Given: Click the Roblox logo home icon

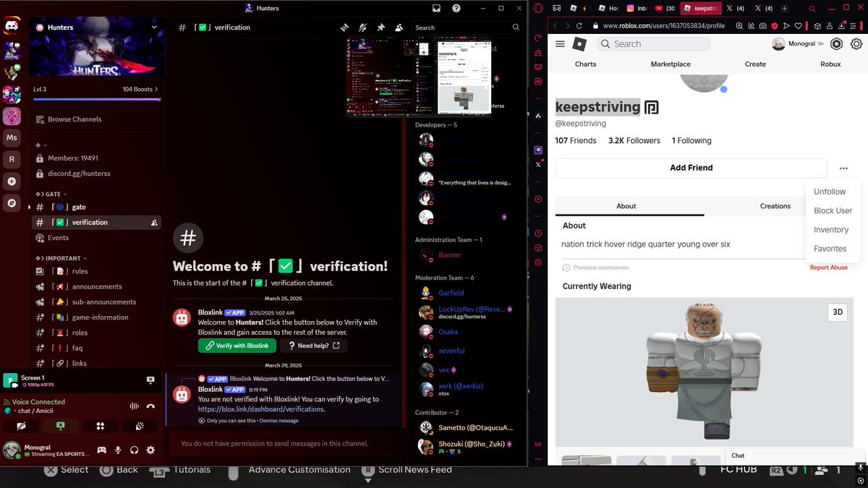Looking at the screenshot, I should pos(579,44).
